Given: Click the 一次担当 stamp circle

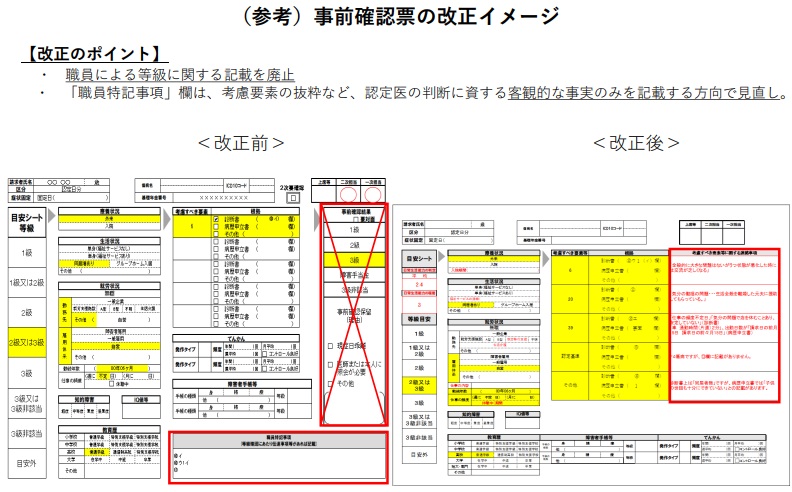Looking at the screenshot, I should [x=371, y=194].
